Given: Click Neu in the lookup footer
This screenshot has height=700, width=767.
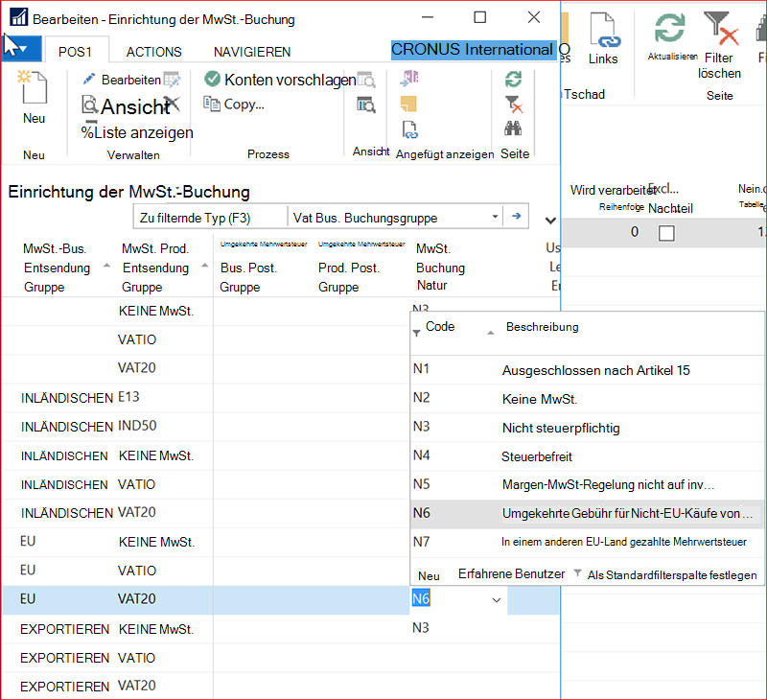Looking at the screenshot, I should tap(429, 575).
